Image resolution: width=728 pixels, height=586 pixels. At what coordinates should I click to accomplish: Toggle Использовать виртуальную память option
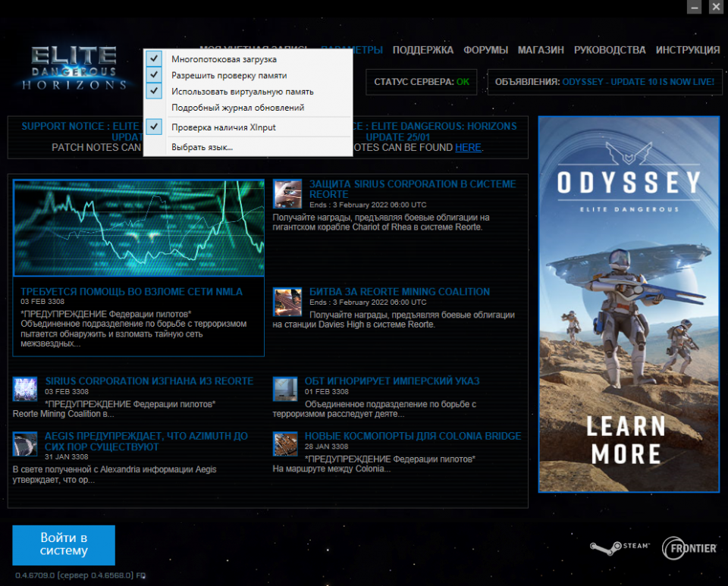click(247, 92)
